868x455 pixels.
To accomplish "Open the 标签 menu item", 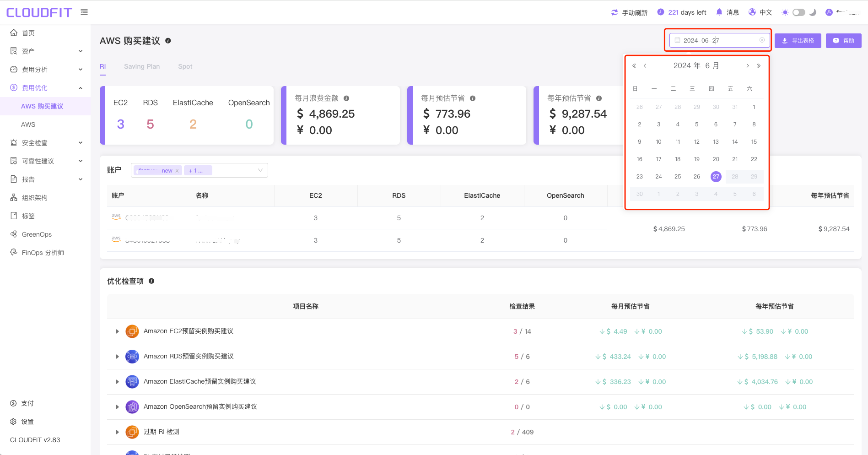I will (x=45, y=216).
